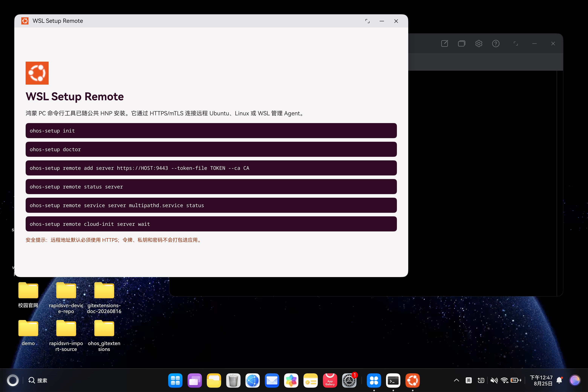This screenshot has width=588, height=392.
Task: Open the Settings gear with notification badge in the dock
Action: click(349, 381)
